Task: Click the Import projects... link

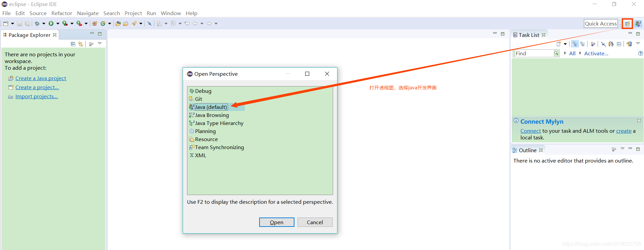Action: click(37, 96)
